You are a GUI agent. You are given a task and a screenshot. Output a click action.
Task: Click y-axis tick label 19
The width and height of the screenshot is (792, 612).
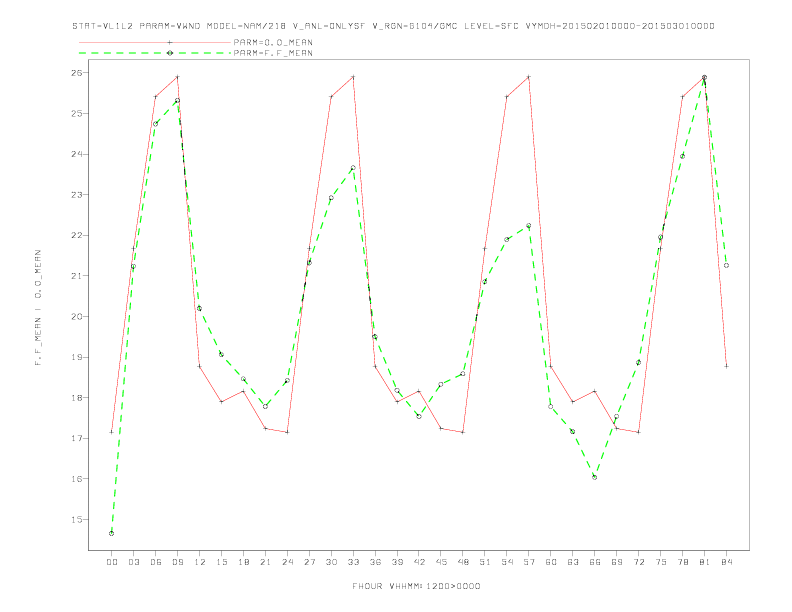coord(77,357)
